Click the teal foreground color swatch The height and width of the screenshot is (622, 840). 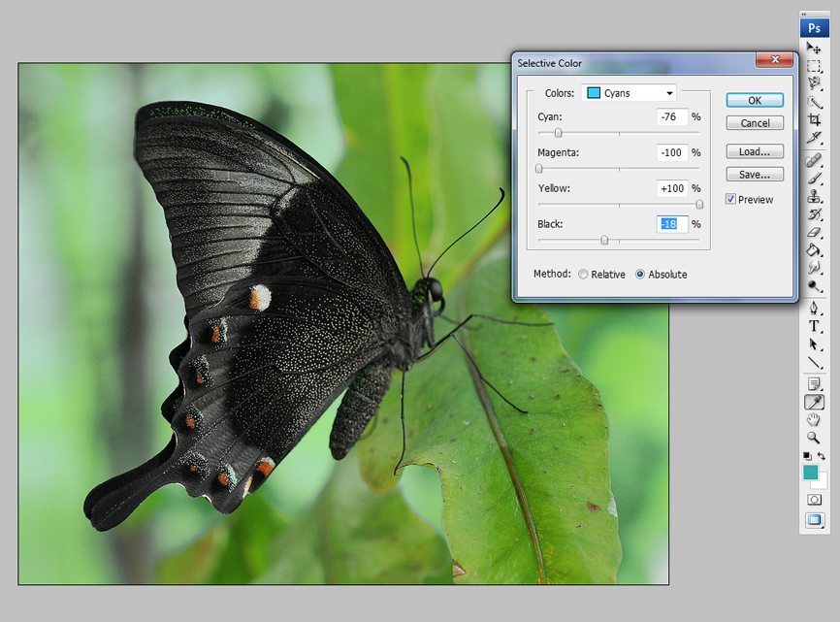810,473
